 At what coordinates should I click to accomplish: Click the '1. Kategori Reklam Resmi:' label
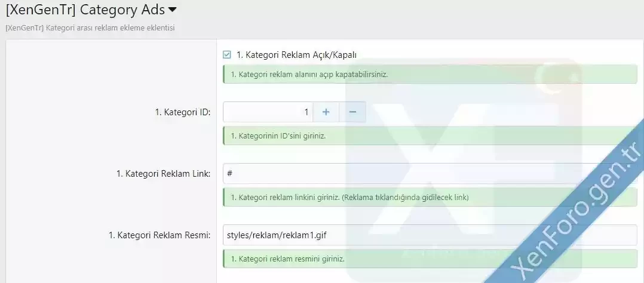160,235
